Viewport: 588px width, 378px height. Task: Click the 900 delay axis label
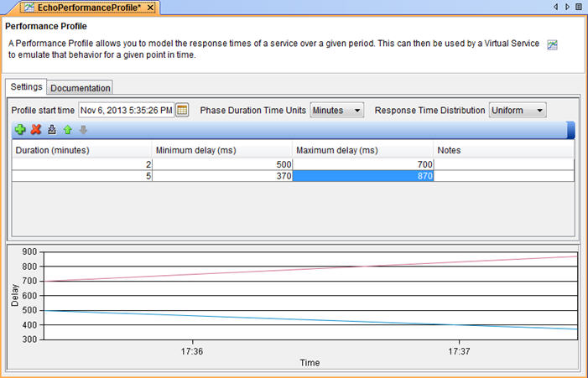(x=29, y=251)
